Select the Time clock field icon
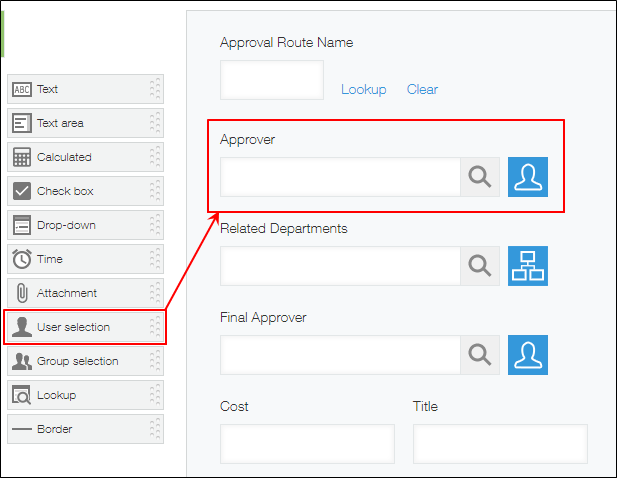 coord(21,259)
